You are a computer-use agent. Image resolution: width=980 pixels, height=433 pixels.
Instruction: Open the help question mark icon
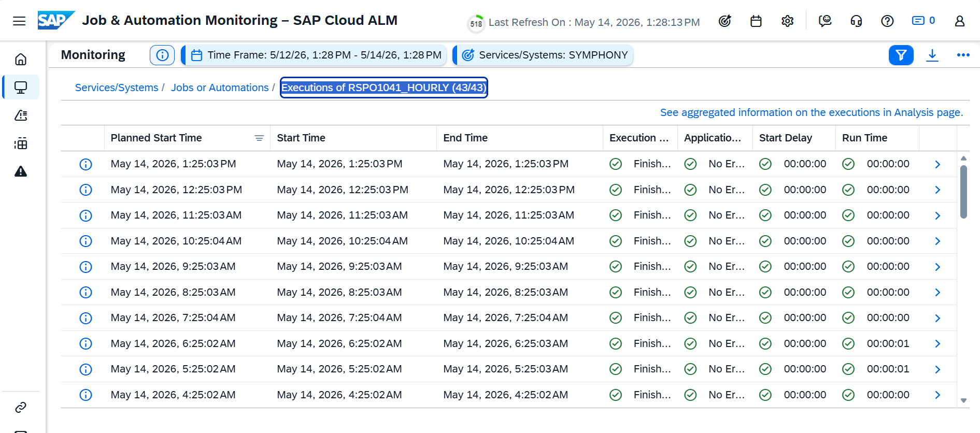pos(887,21)
